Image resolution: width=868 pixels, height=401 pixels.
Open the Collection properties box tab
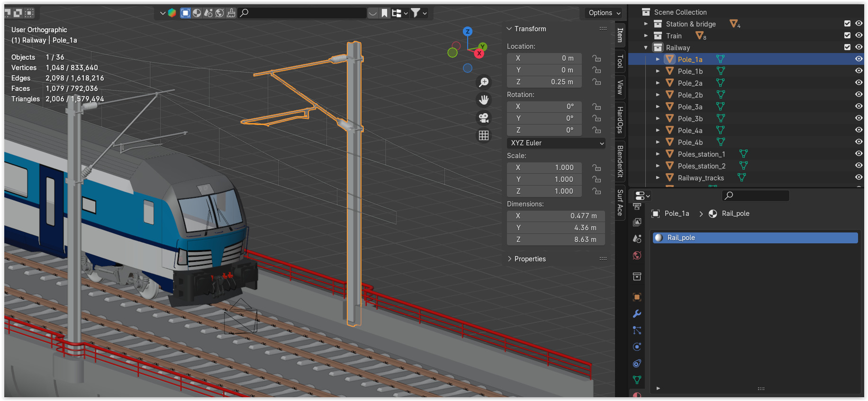point(637,276)
